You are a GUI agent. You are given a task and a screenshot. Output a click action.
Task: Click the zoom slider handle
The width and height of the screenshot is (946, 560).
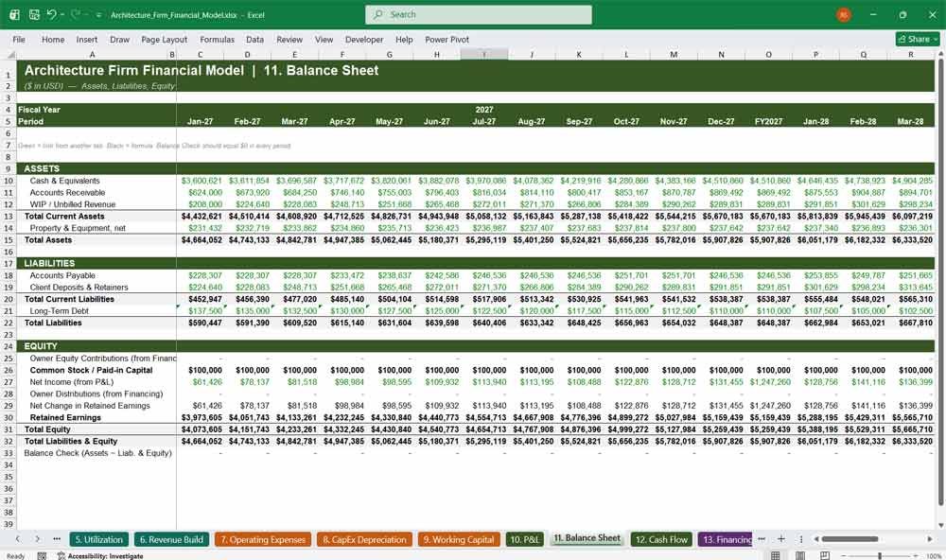point(880,555)
